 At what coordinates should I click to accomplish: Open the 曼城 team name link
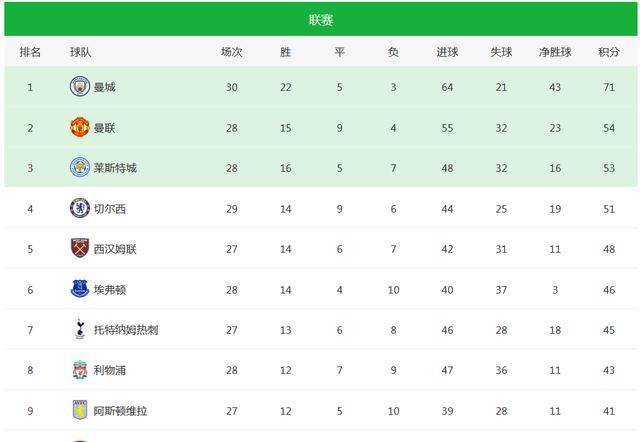[x=104, y=87]
